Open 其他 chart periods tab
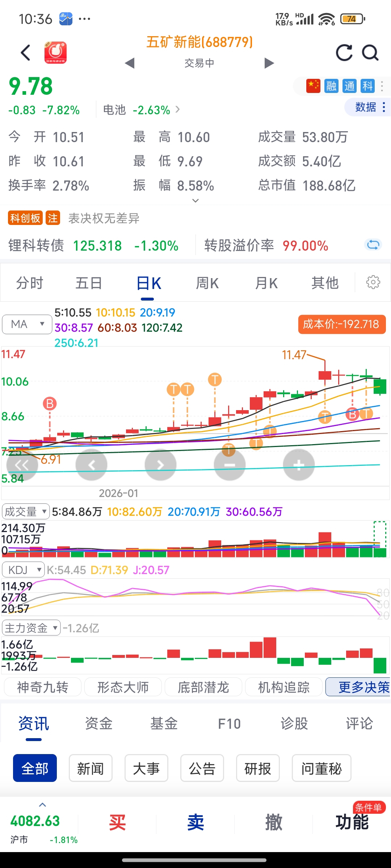This screenshot has width=391, height=868. 325,283
